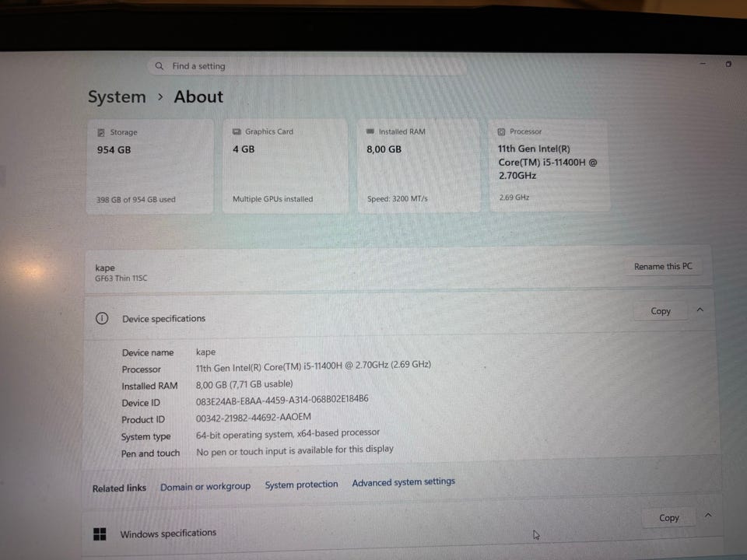Viewport: 747px width, 560px height.
Task: Collapse the Windows specifications section
Action: [x=708, y=515]
